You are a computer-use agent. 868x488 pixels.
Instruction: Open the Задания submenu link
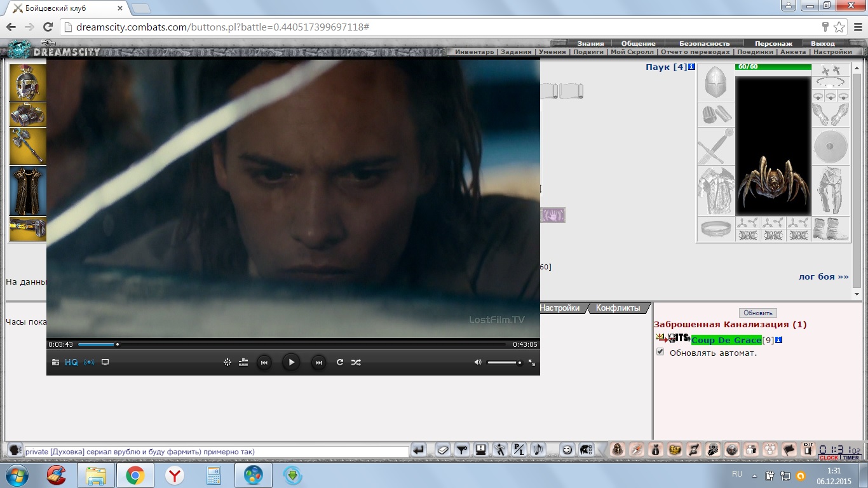[515, 52]
